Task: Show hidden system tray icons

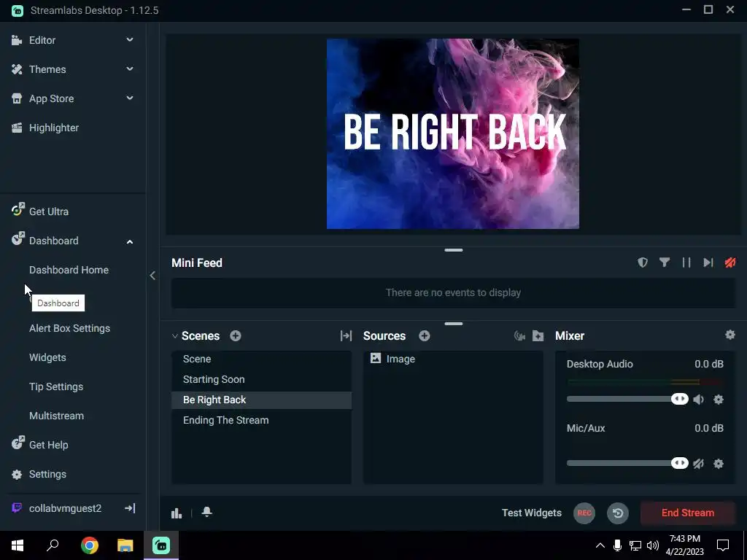Action: pyautogui.click(x=600, y=545)
